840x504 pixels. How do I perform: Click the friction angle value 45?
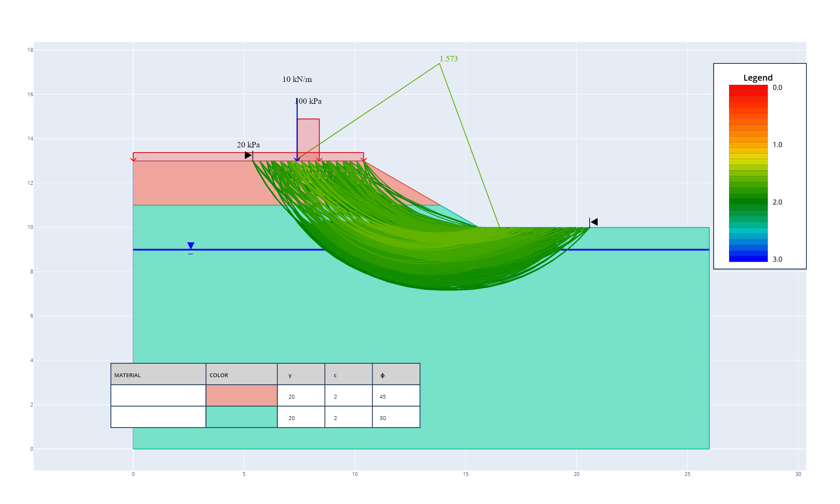tap(383, 397)
